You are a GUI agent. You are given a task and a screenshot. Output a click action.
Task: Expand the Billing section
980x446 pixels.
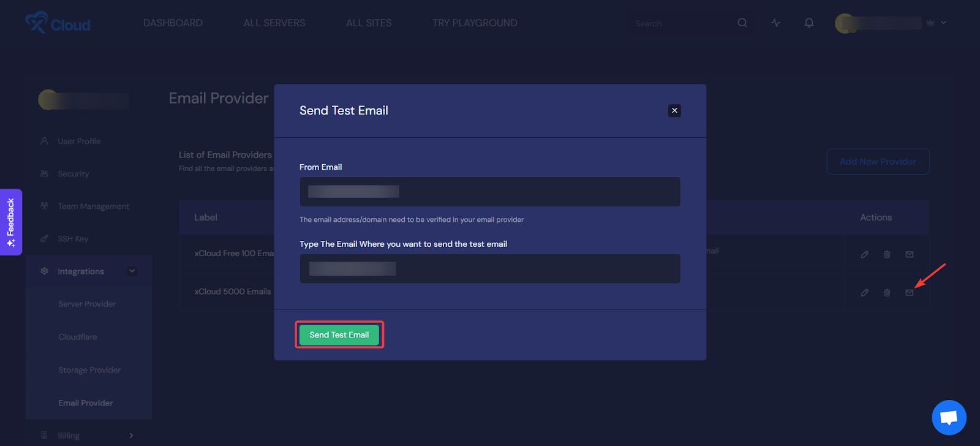tap(130, 435)
